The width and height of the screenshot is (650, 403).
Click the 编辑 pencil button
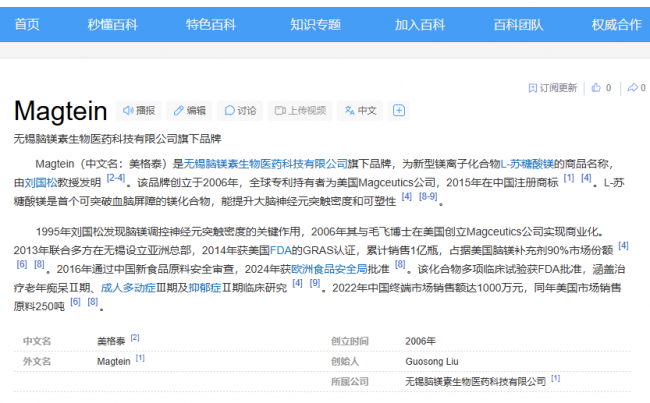[x=189, y=110]
